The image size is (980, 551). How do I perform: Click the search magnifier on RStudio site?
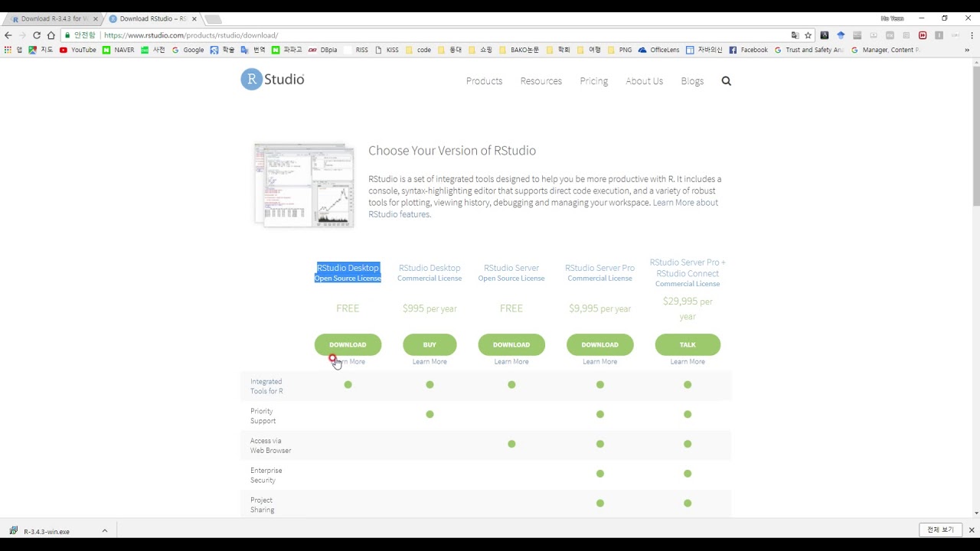726,81
